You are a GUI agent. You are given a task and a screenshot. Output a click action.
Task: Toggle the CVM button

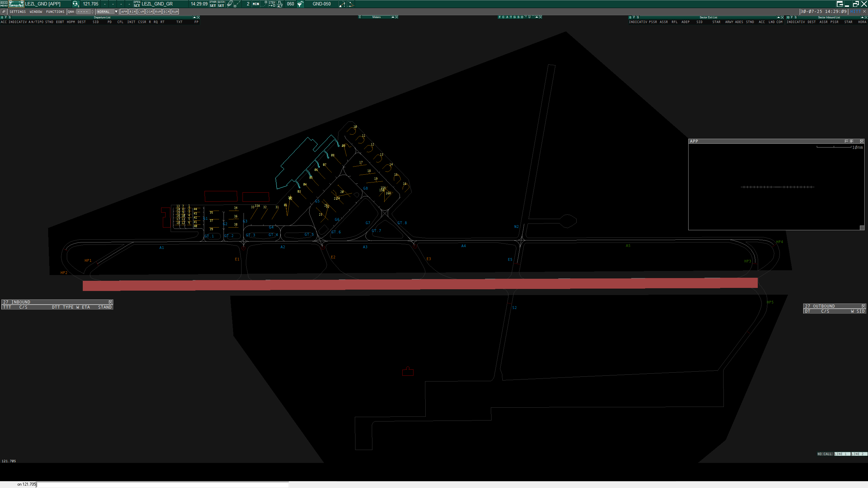coord(141,12)
